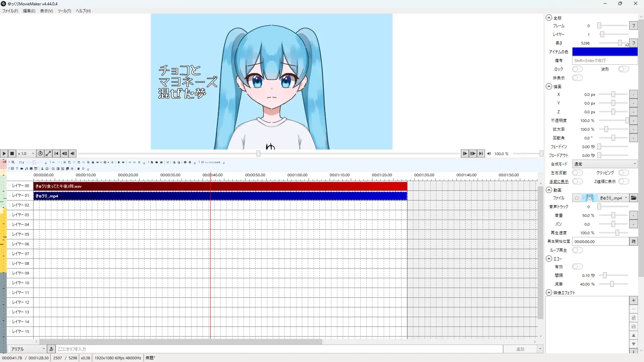Screen dimensions: 644x362
Task: Click the Play button in preview controls
Action: coord(4,154)
